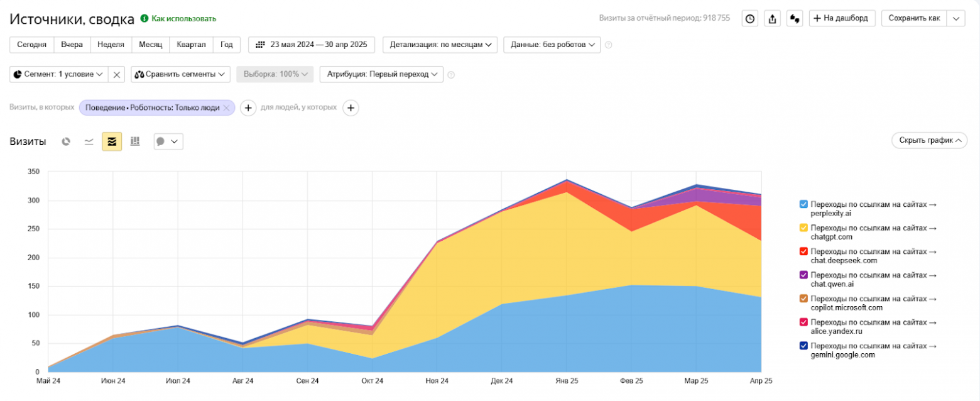Select the Квартал period tab
The height and width of the screenshot is (401, 980).
click(192, 45)
